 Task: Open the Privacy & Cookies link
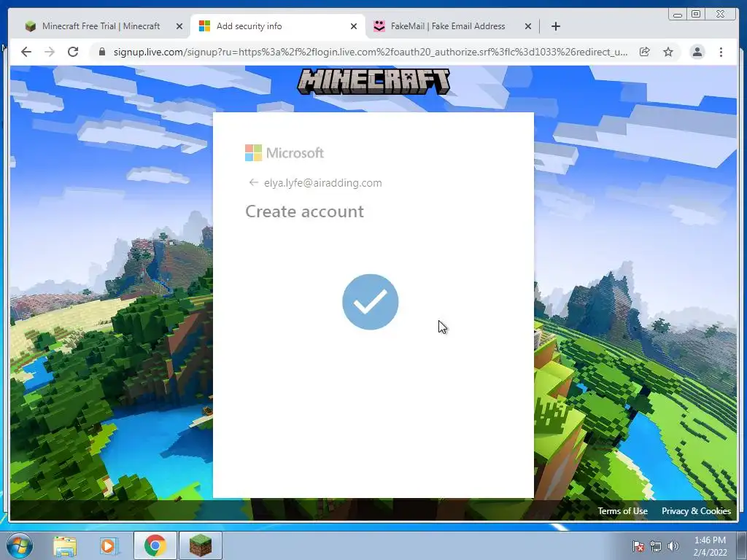[696, 511]
